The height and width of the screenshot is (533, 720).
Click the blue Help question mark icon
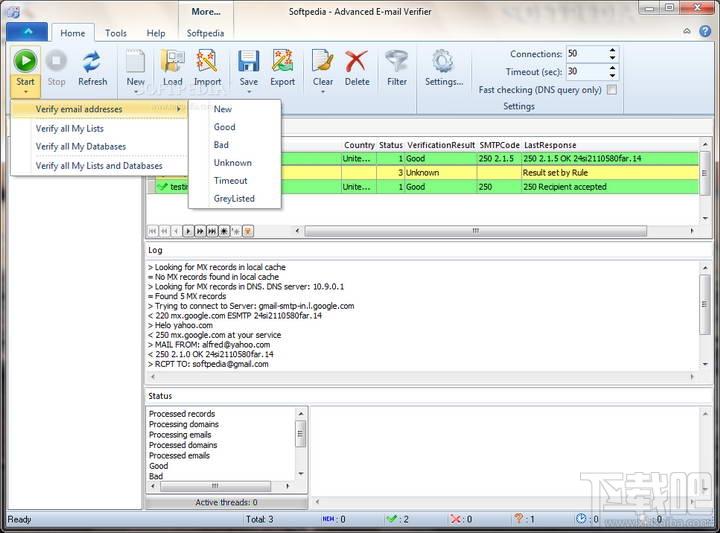pos(705,31)
